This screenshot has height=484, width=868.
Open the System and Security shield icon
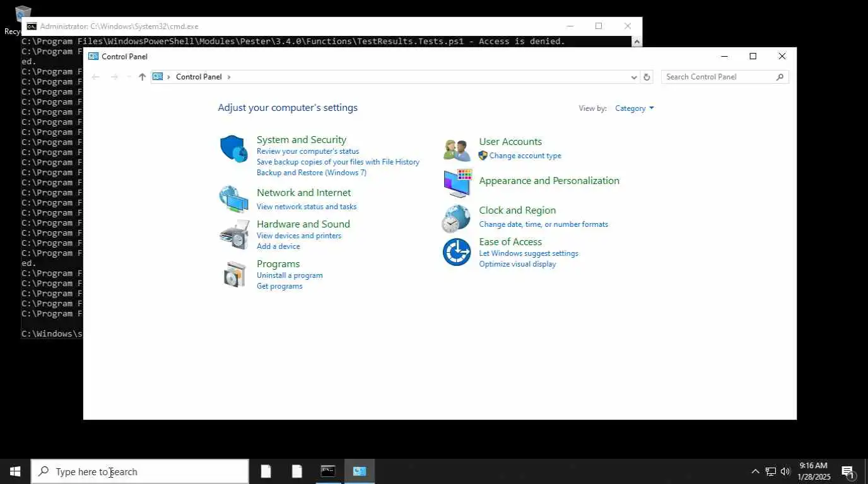[x=233, y=149]
